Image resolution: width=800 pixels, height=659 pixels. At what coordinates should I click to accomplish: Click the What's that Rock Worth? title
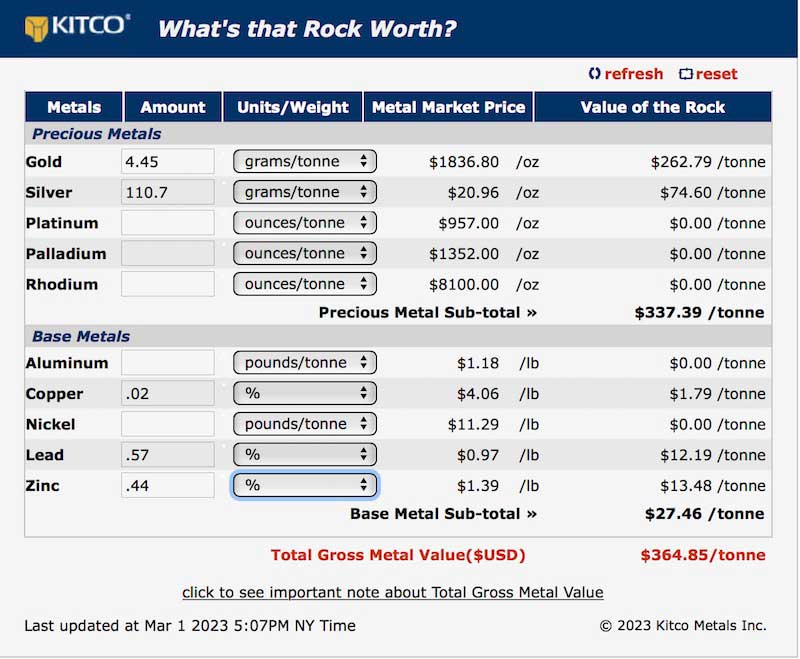(307, 29)
